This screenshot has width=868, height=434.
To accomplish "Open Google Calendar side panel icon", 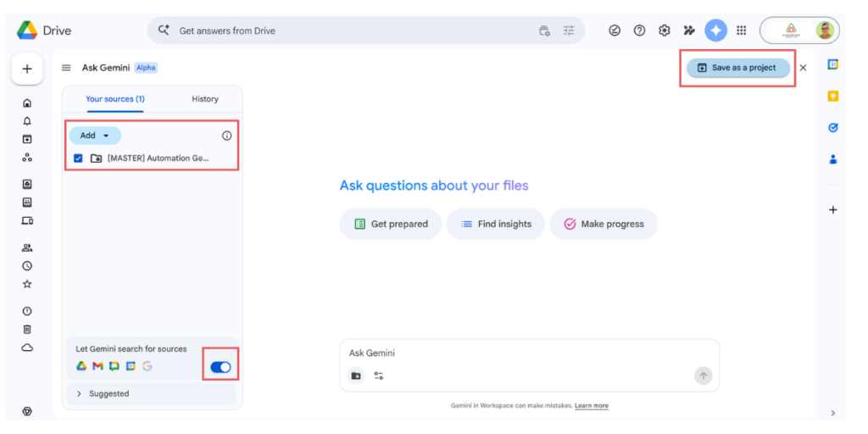I will coord(832,64).
